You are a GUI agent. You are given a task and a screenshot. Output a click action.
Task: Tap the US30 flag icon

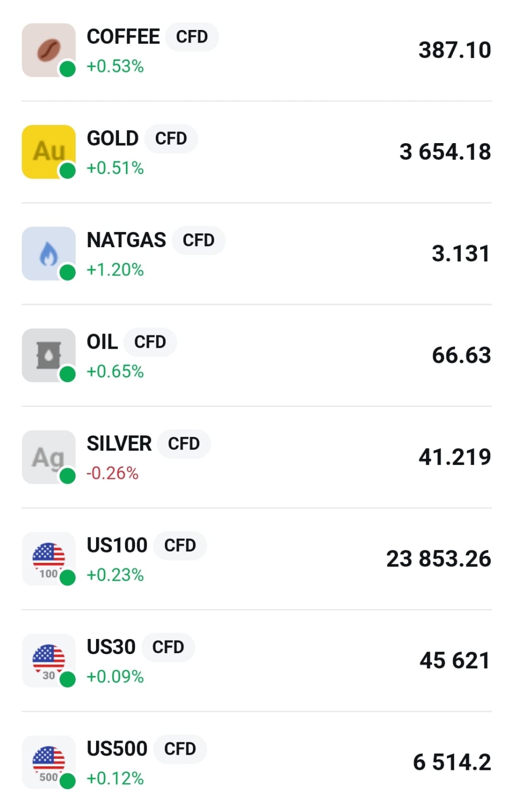point(48,660)
